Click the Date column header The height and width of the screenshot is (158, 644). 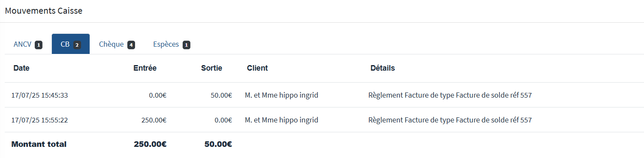21,68
